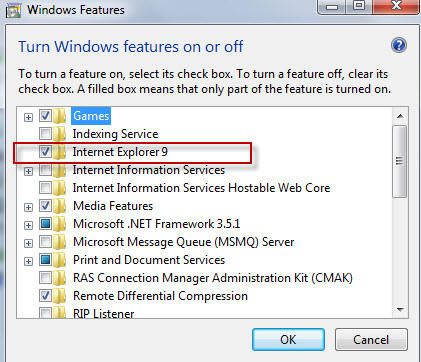Toggle the Microsoft .NET Framework 3.5.1 checkbox
The width and height of the screenshot is (421, 362).
point(45,224)
